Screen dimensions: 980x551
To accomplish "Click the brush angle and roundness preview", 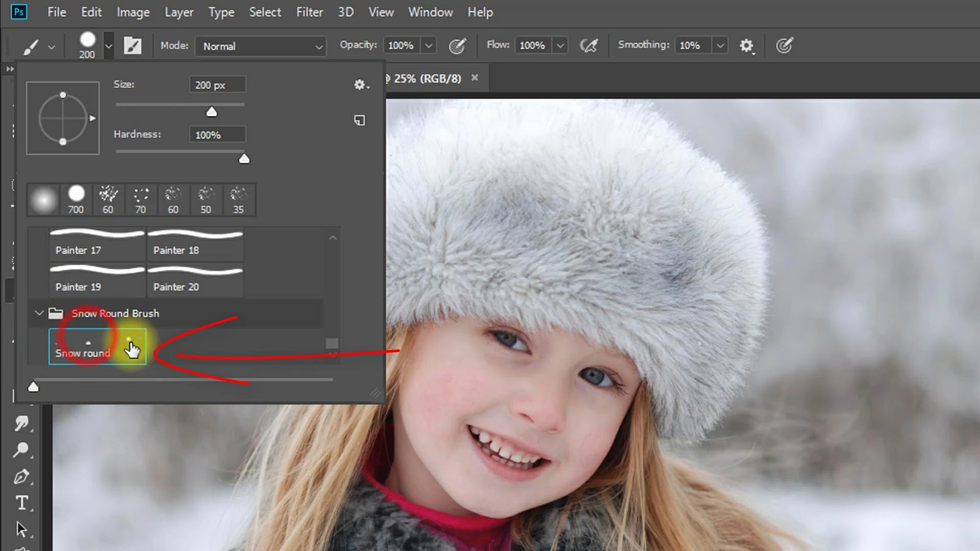I will 62,118.
